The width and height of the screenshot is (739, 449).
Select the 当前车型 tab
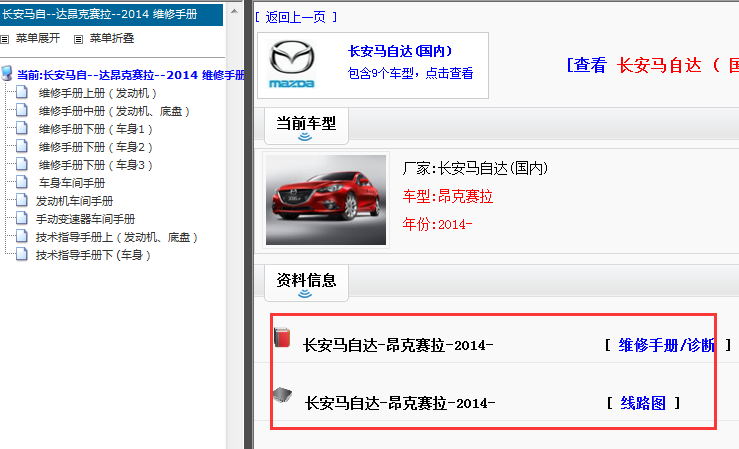[x=306, y=125]
